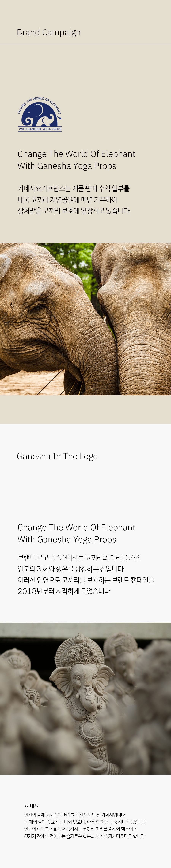The image size is (171, 868).
Task: Click the WITH GANESHA YOGA PROPS logo text
Action: (x=40, y=129)
